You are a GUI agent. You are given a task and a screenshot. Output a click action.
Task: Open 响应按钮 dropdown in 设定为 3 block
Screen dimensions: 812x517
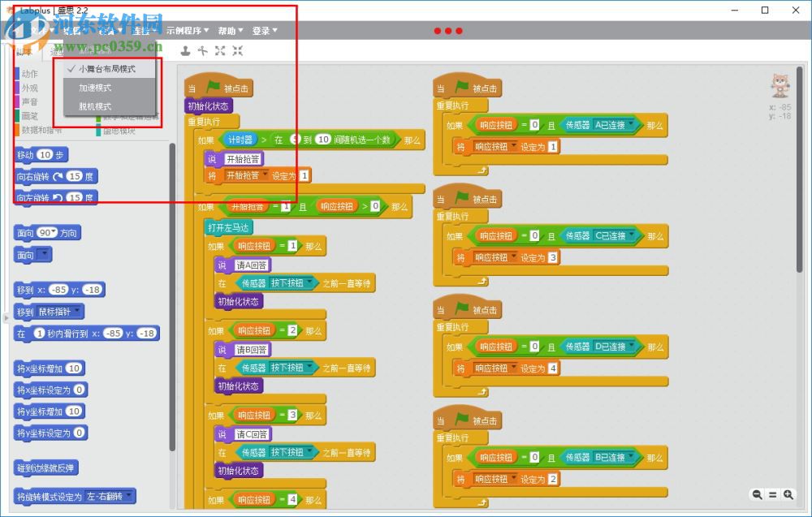pyautogui.click(x=513, y=257)
